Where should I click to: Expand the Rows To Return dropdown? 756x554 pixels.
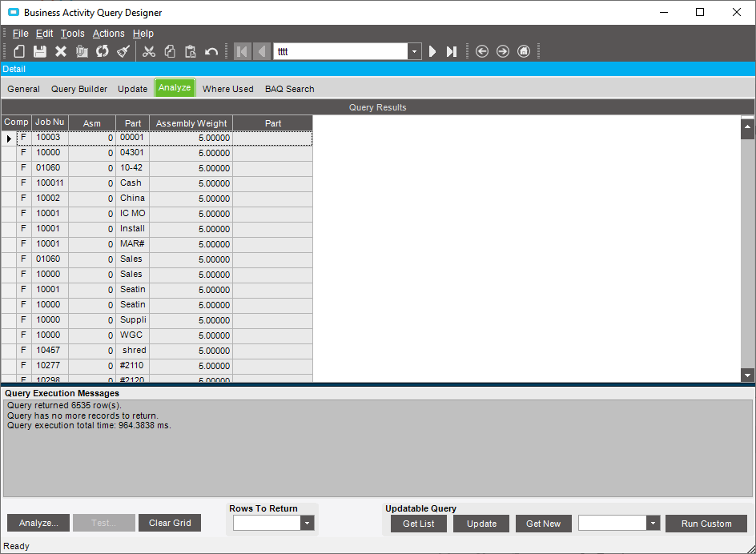(308, 523)
